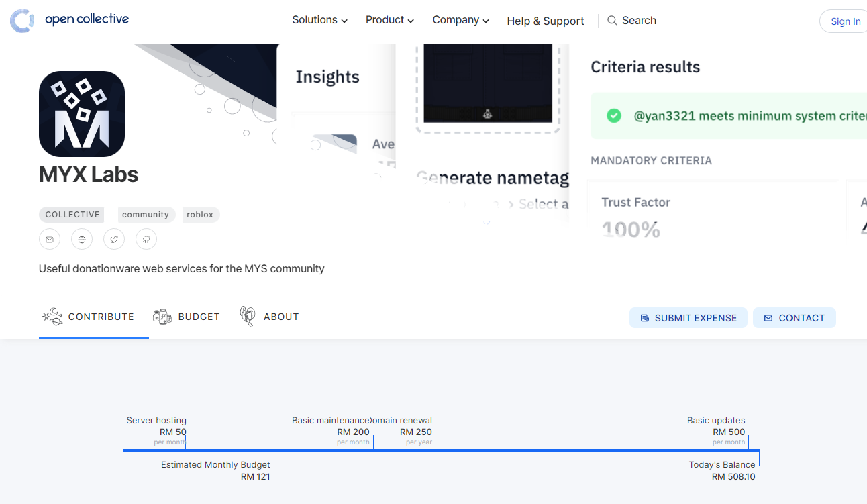Click the Contribute tab illustration icon
Viewport: 867px width, 504px height.
pos(52,317)
